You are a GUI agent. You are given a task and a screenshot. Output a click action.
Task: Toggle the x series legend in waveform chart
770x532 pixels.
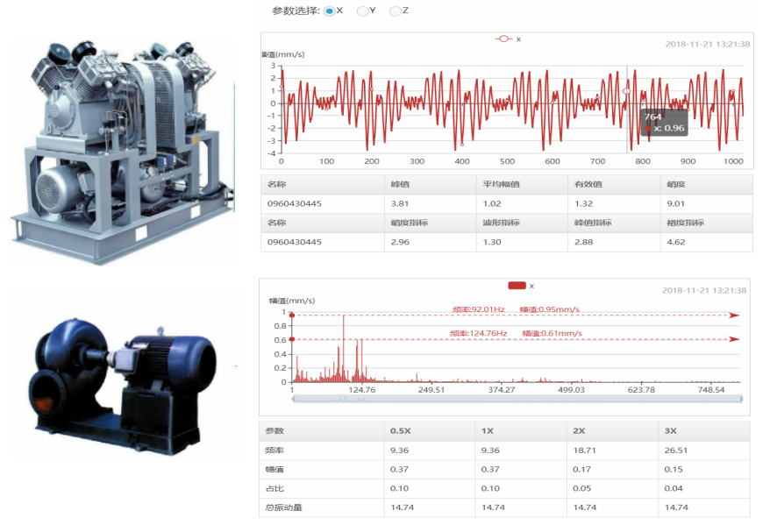coord(509,39)
